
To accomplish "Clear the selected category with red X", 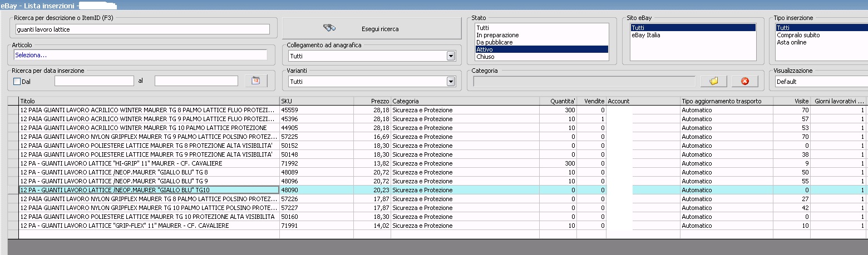I will 745,81.
